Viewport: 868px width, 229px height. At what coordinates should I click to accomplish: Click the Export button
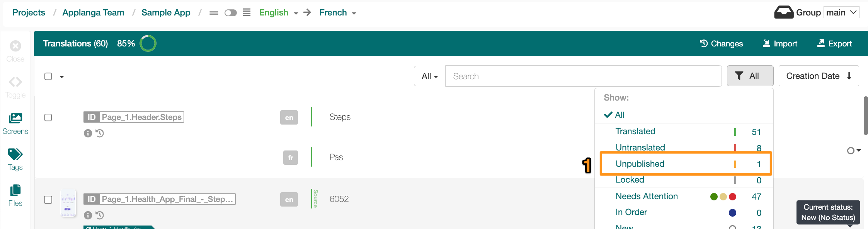pos(834,44)
